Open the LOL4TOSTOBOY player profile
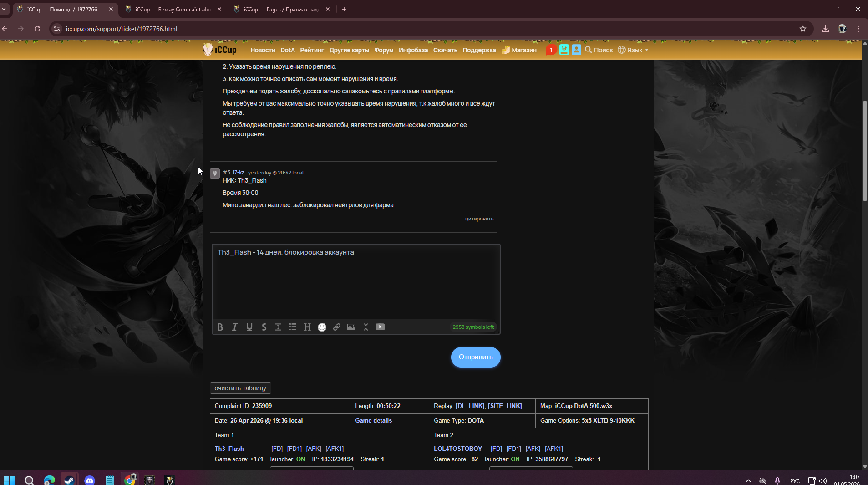868x485 pixels. (458, 449)
